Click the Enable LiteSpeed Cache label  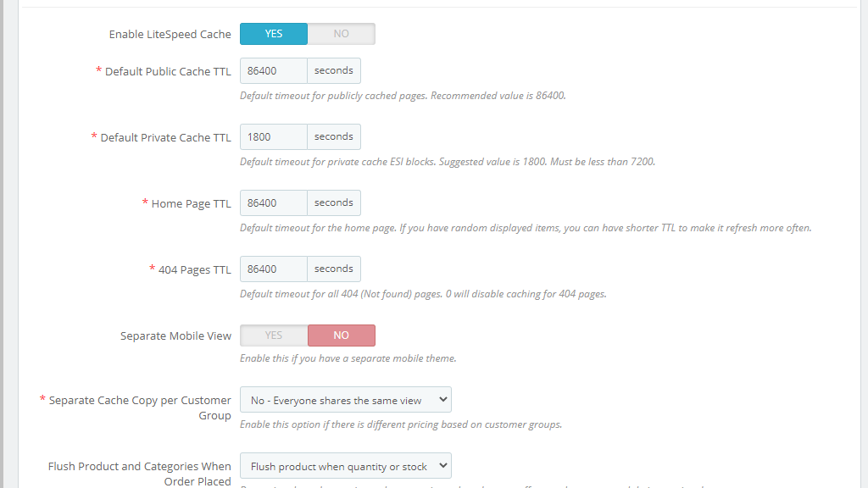pyautogui.click(x=170, y=34)
